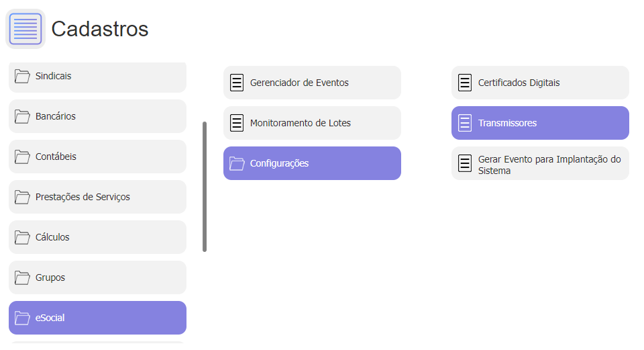Click the Cadastros list icon in header
The width and height of the screenshot is (644, 350).
[x=25, y=29]
